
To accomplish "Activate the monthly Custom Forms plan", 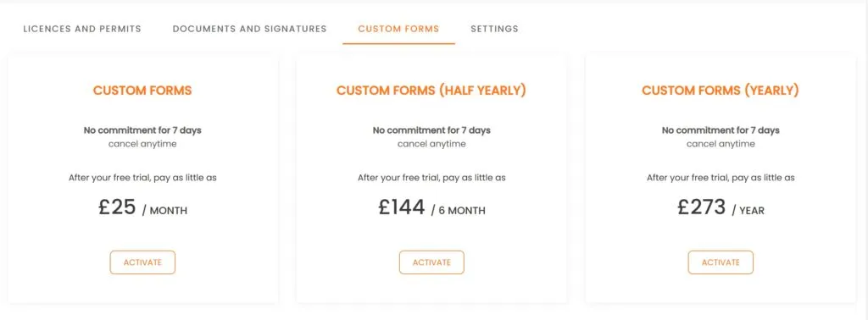I will 142,262.
